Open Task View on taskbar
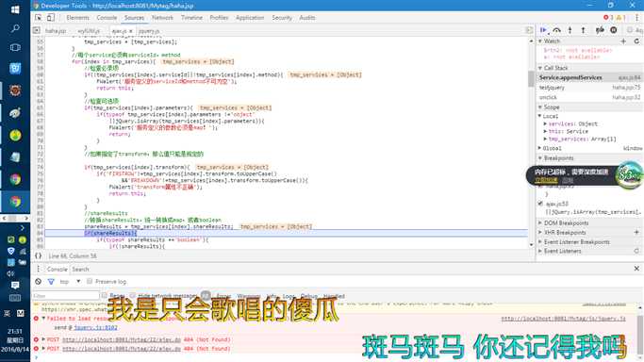This screenshot has width=644, height=362. (x=15, y=48)
